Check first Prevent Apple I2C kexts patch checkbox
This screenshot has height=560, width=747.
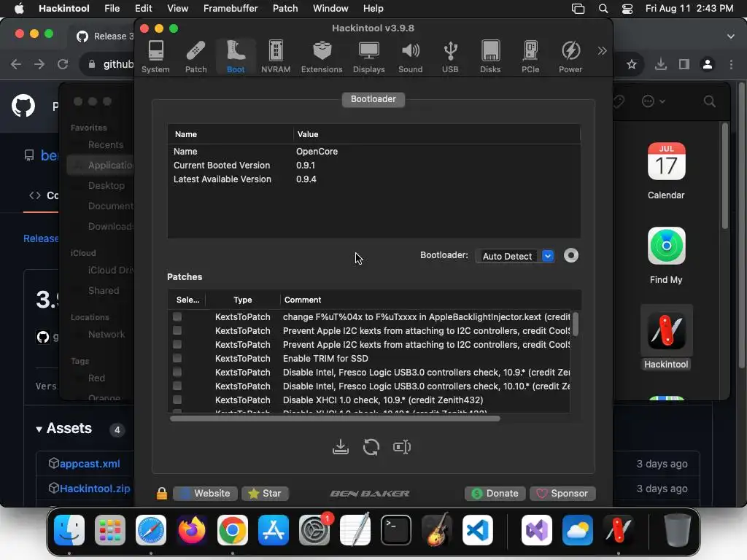tap(177, 330)
